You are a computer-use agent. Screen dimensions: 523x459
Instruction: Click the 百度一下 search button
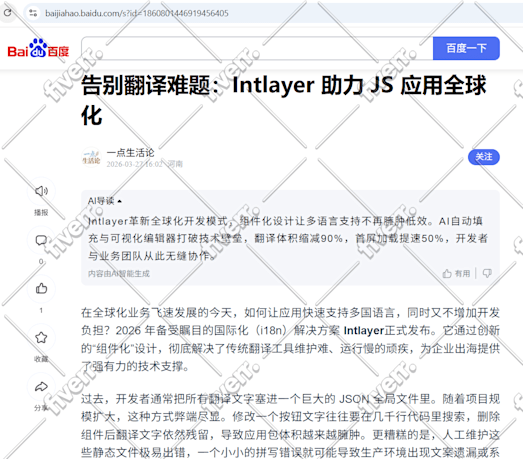466,48
